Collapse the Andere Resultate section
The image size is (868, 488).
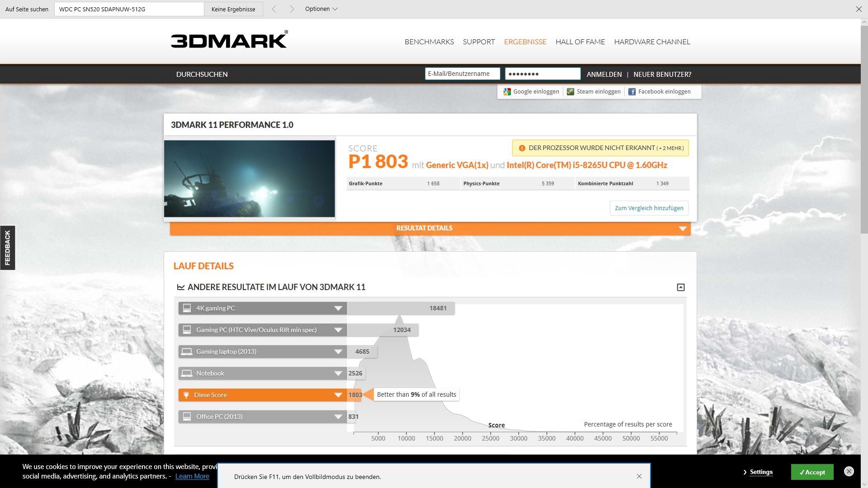[x=680, y=287]
